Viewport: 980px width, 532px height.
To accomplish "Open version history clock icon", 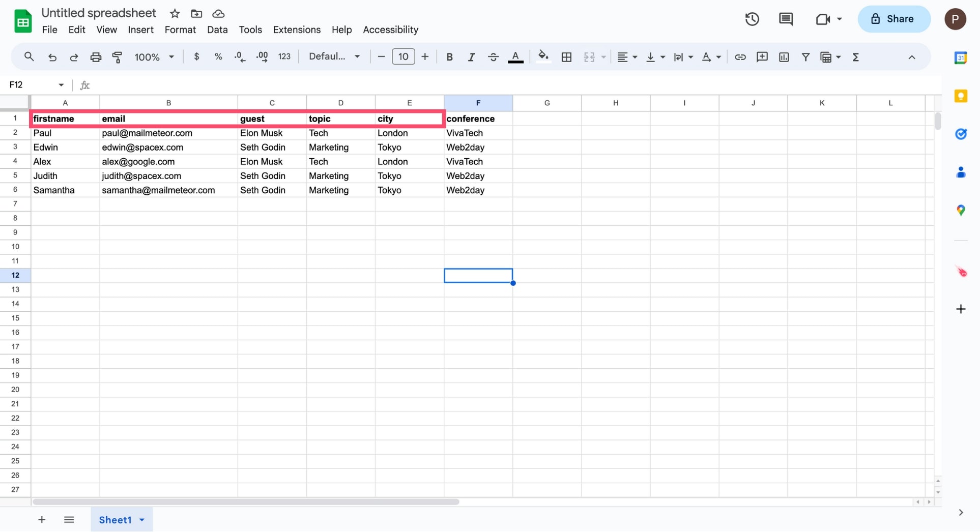I will coord(752,19).
